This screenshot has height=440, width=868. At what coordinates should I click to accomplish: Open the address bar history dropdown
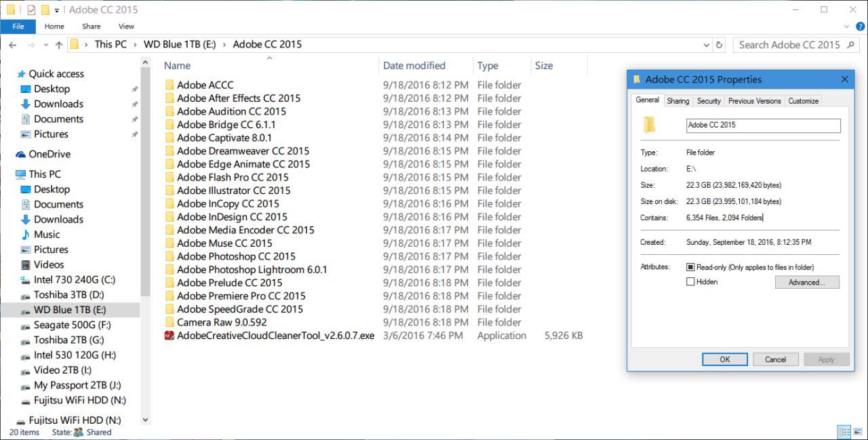point(707,45)
